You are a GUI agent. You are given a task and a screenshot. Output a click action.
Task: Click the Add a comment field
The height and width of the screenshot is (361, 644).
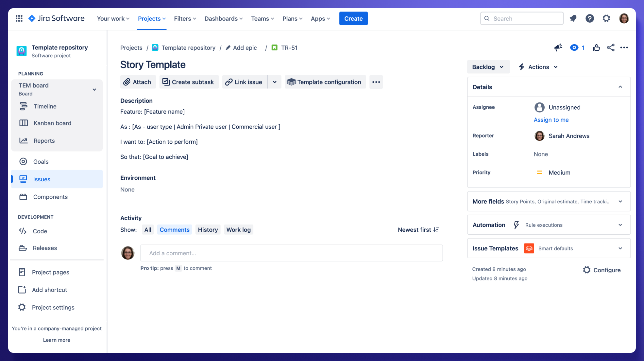(291, 253)
